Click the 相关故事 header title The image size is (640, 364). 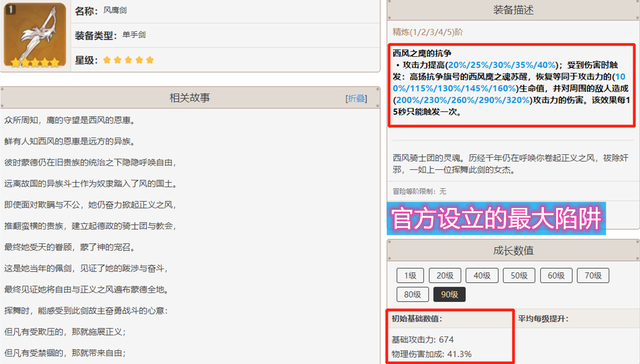[190, 98]
